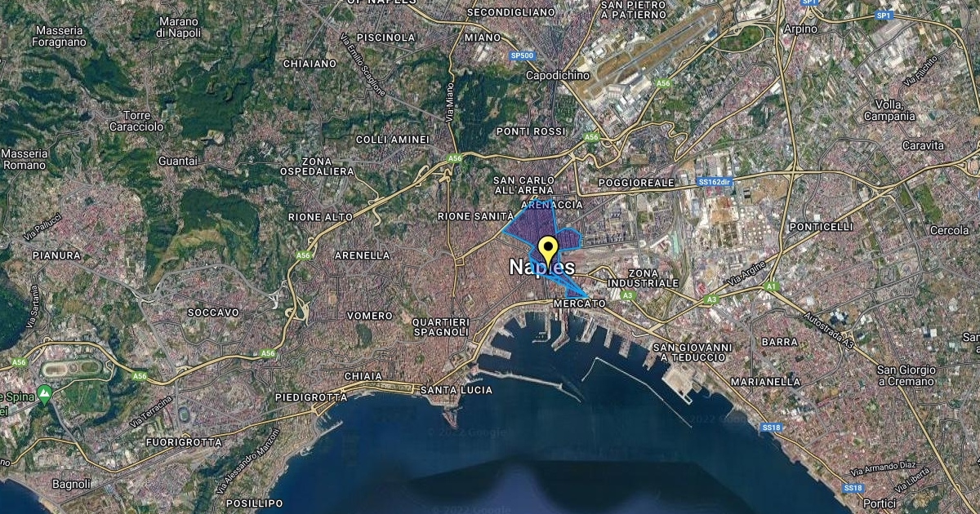Click the A56 shield beside Soccavo's junction

[x=268, y=353]
